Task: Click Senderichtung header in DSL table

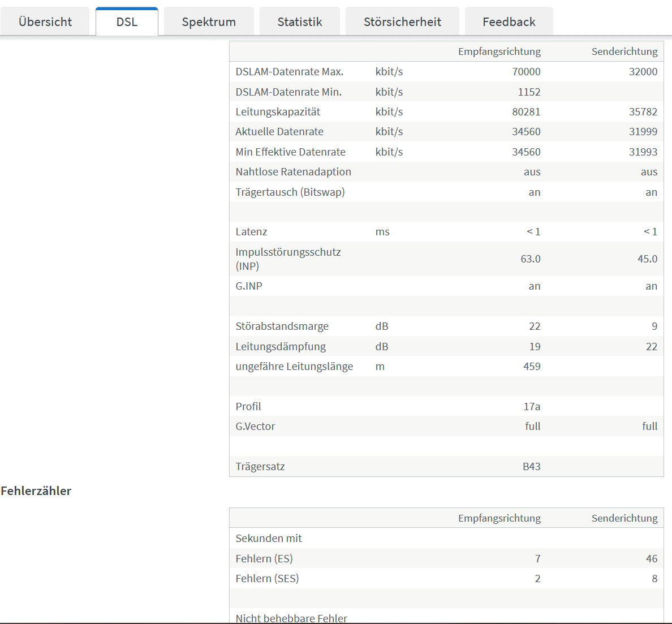Action: coord(624,51)
